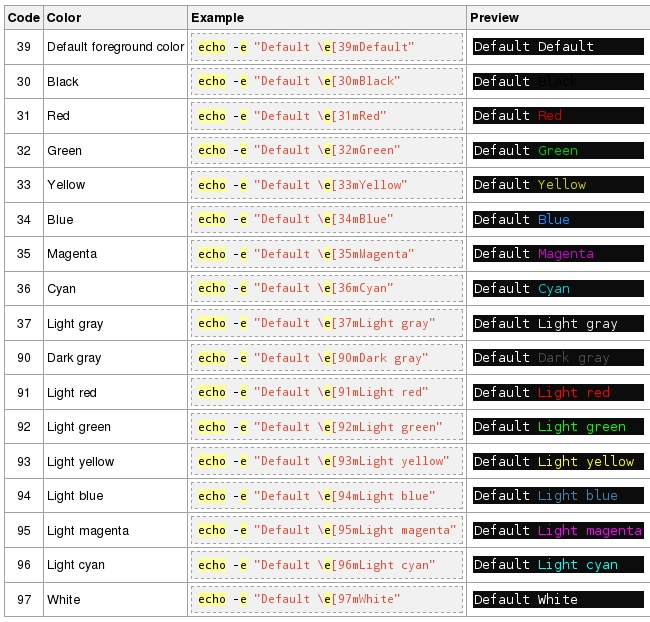Click the 'Default Light magenta' terminal preview
Image resolution: width=650 pixels, height=622 pixels.
558,530
